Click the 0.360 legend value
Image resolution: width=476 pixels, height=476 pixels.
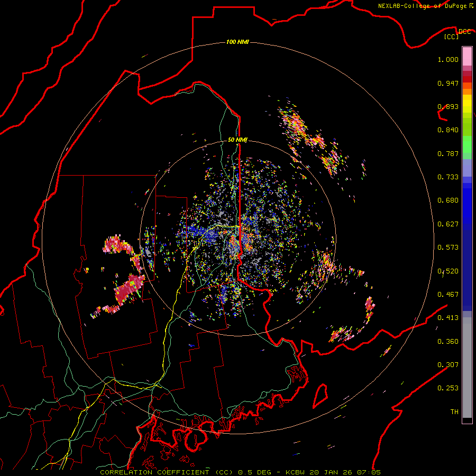coord(448,342)
